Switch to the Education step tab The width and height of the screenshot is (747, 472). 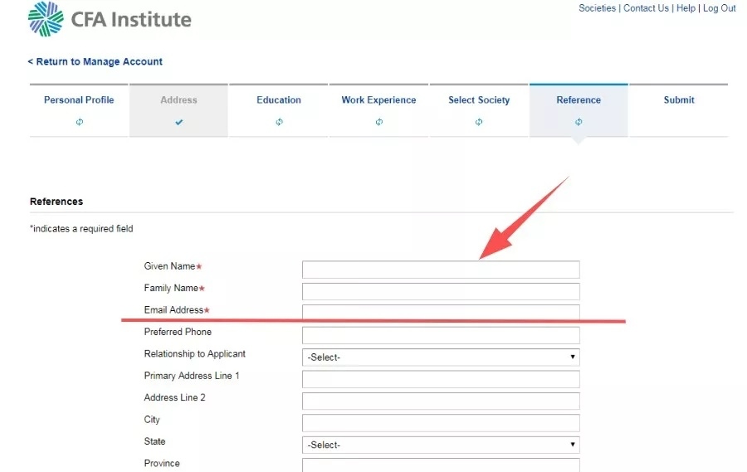point(279,100)
